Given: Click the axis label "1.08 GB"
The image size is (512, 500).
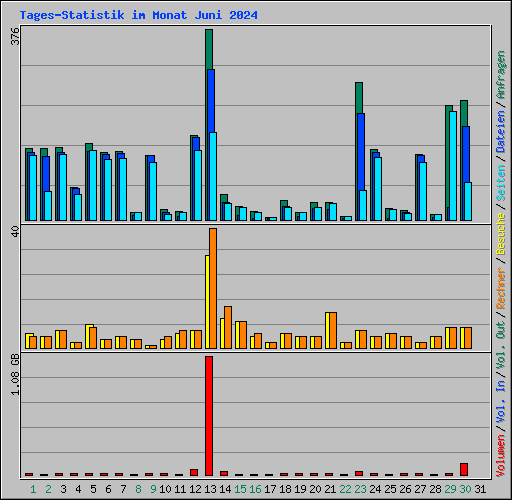Looking at the screenshot, I should 15,375.
